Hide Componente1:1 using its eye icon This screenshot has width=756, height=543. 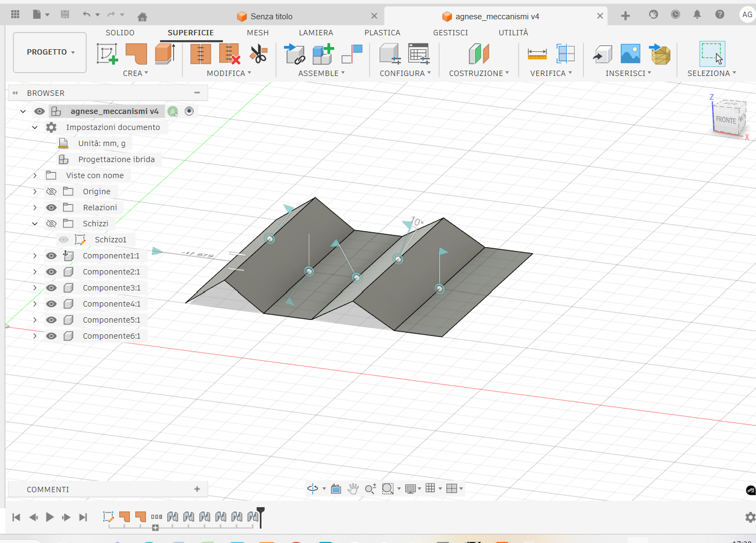point(51,256)
